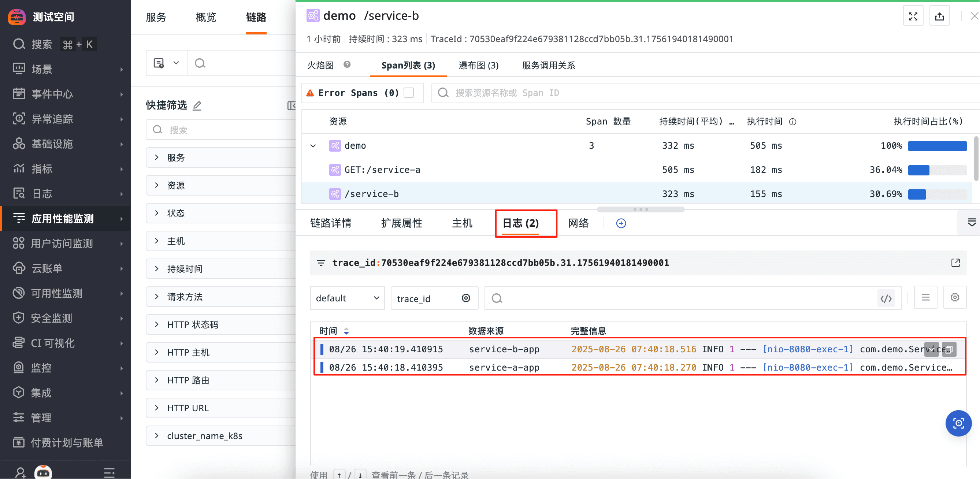Screen dimensions: 980x479
Task: Edit quick filters pencil icon
Action: pos(197,105)
